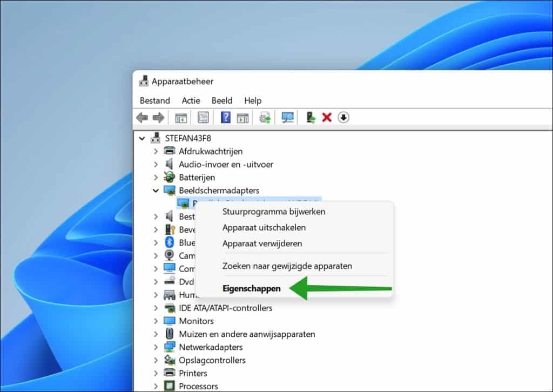This screenshot has width=553, height=392.
Task: Expand the Netwerkadapters tree node
Action: click(156, 347)
